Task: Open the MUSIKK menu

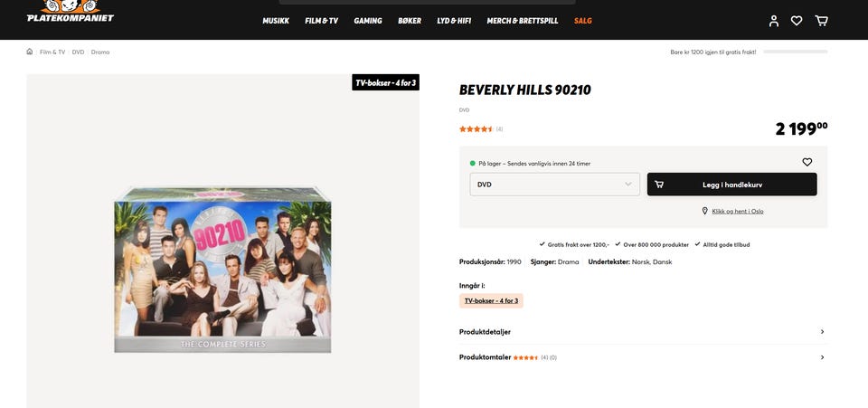Action: point(276,21)
